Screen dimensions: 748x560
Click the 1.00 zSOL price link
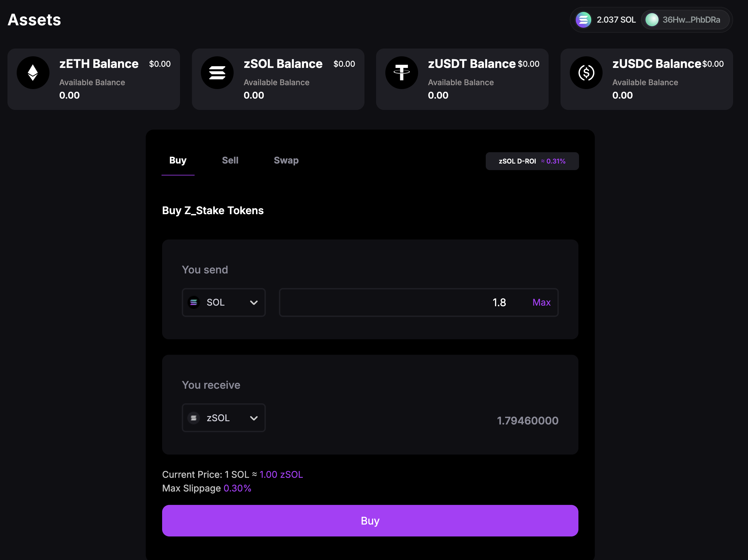pos(281,475)
